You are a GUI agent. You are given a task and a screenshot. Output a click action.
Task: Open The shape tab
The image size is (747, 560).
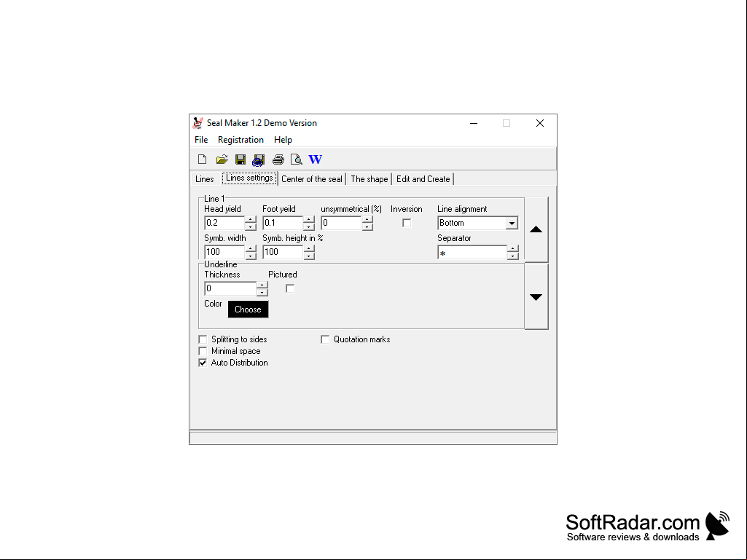369,179
